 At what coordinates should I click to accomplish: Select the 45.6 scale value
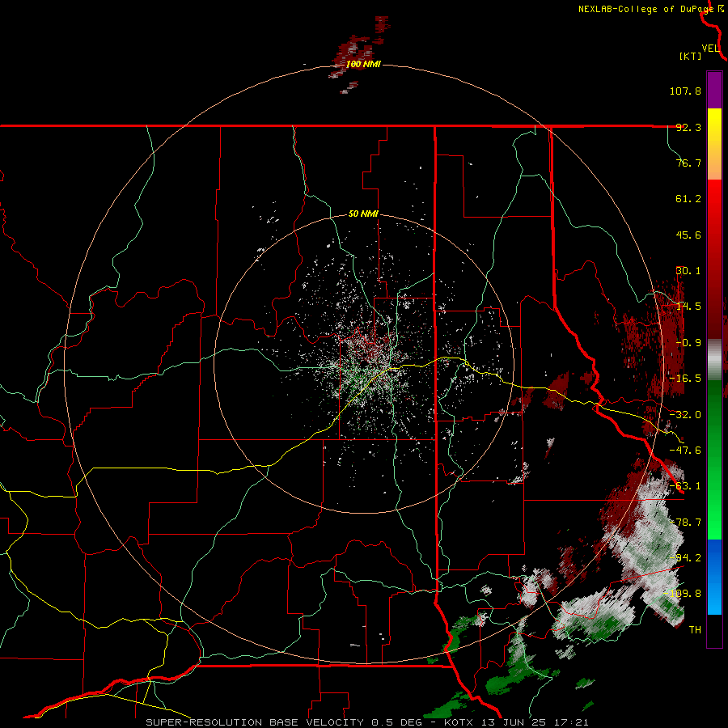tap(688, 235)
